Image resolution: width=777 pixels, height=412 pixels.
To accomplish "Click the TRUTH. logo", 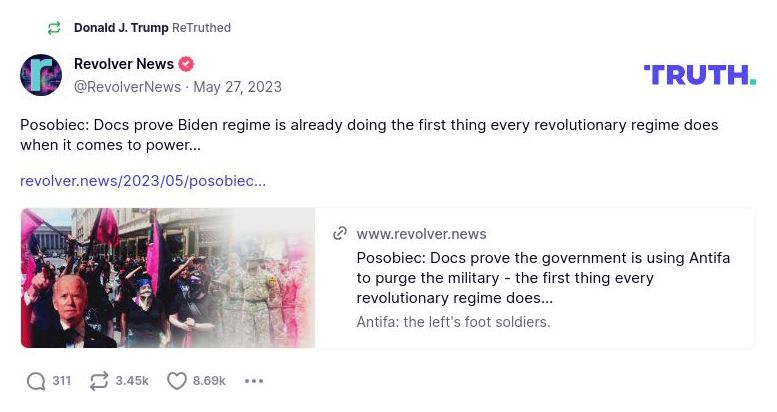I will coord(700,75).
